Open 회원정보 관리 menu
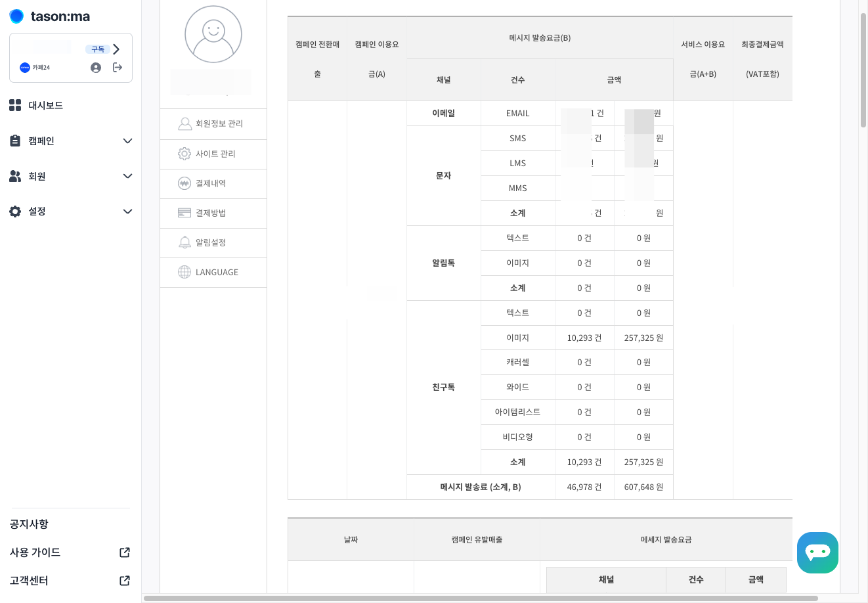This screenshot has height=603, width=868. point(213,123)
